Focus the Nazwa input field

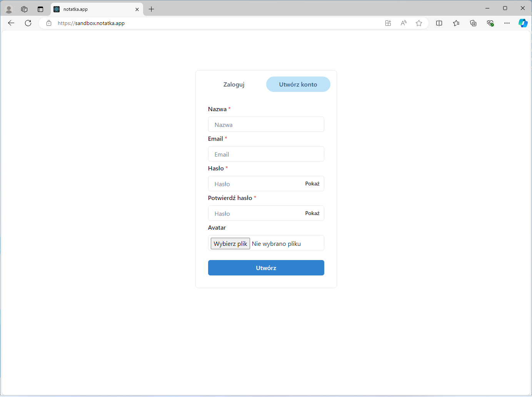point(266,125)
